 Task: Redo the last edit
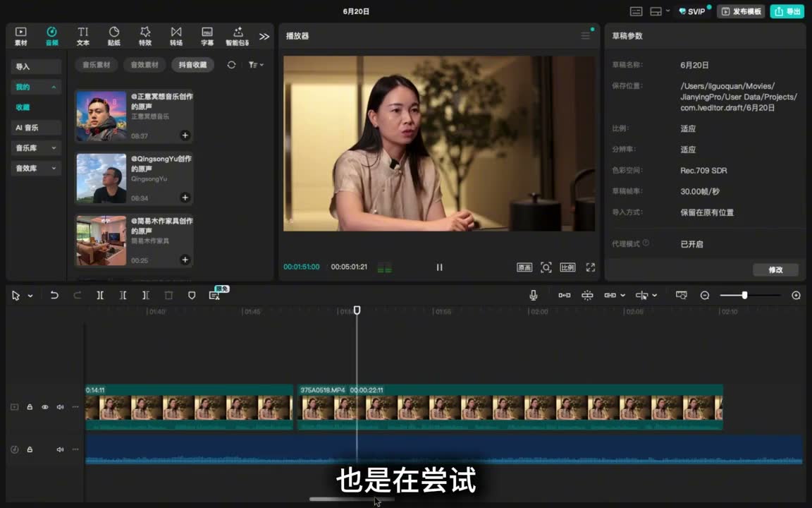pyautogui.click(x=77, y=295)
